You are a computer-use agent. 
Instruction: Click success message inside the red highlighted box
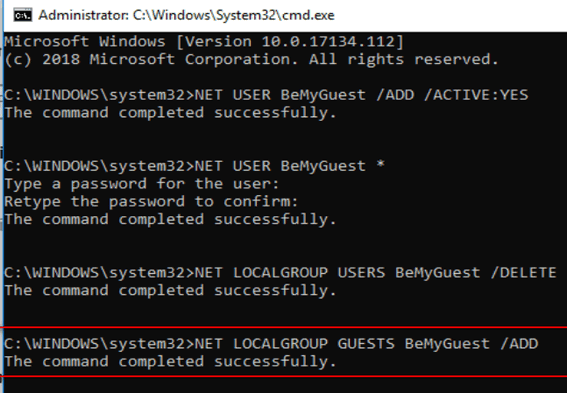[x=170, y=361]
